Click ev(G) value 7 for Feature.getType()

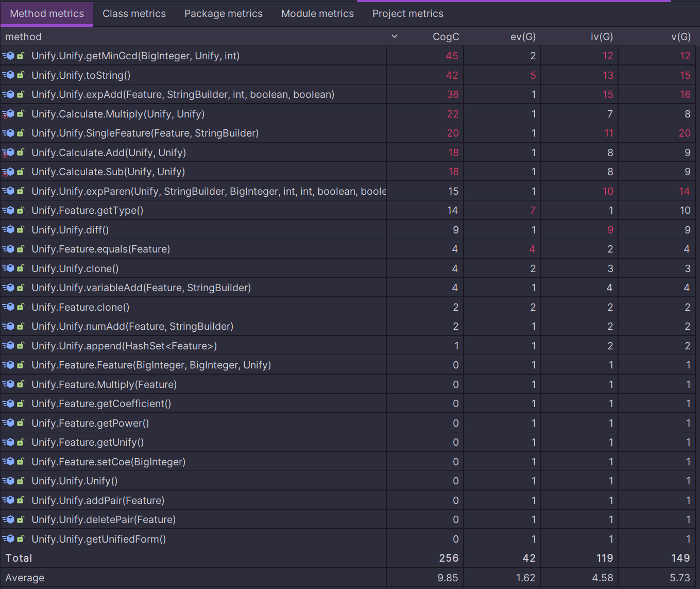533,210
